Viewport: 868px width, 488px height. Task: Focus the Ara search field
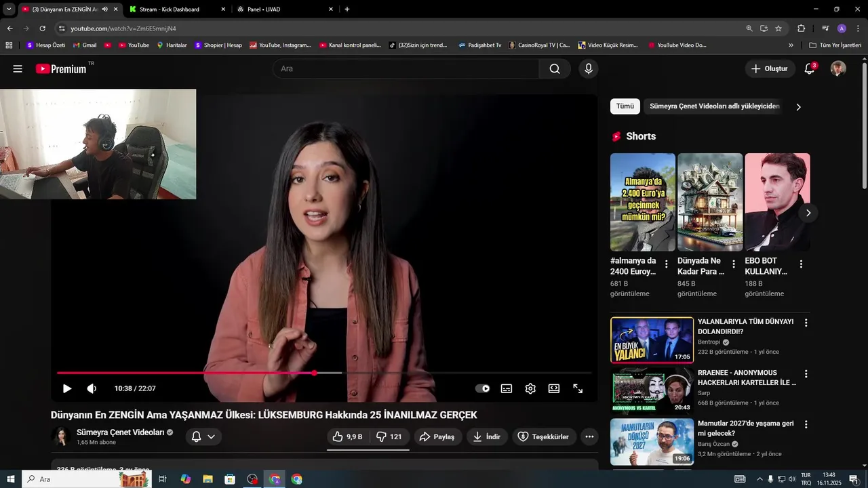click(407, 68)
